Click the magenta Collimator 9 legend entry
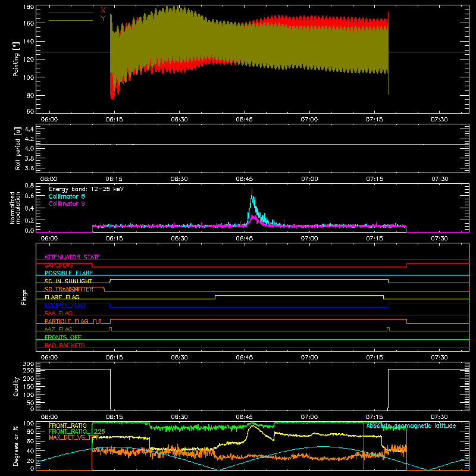This screenshot has height=476, width=476. tap(67, 203)
